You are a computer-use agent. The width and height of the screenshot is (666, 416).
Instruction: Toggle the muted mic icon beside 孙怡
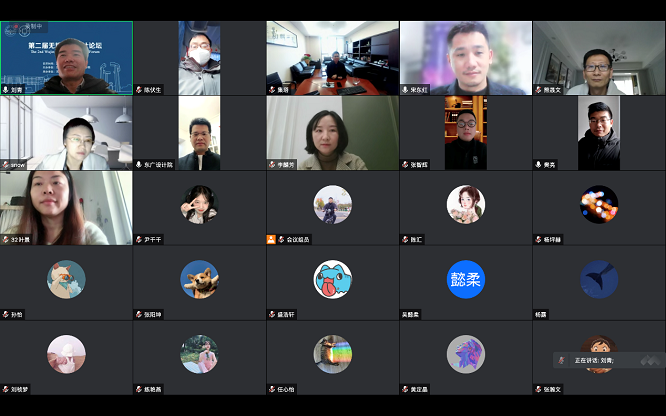[6, 314]
